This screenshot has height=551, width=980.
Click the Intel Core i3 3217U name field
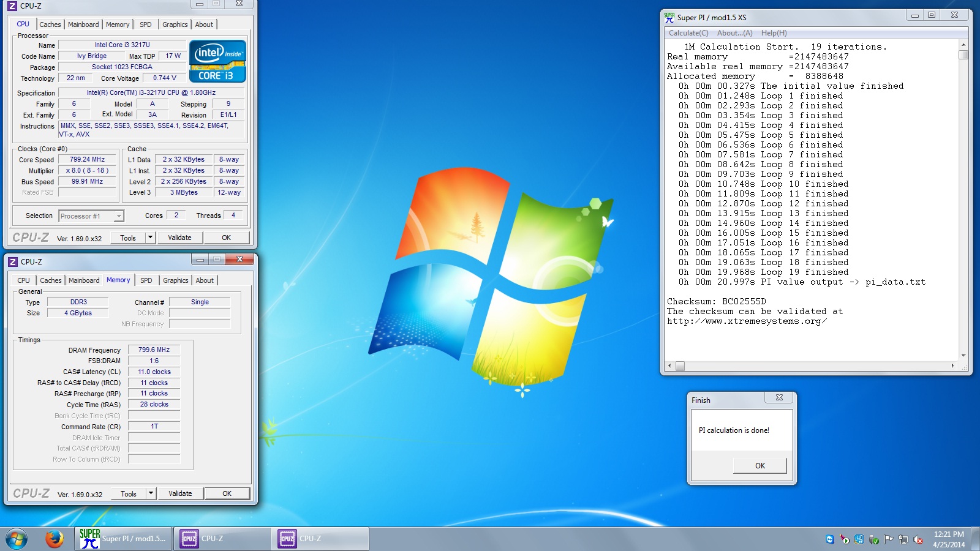click(122, 45)
